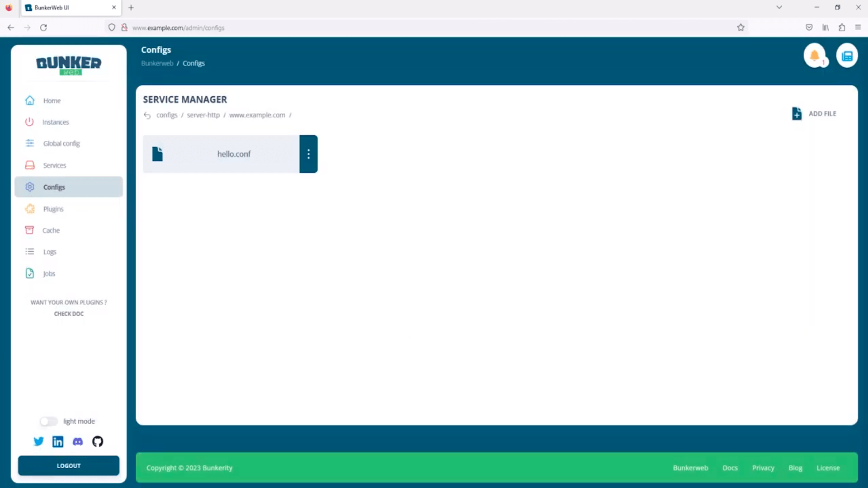Open the LinkedIn social link
The height and width of the screenshot is (488, 868).
click(x=58, y=441)
